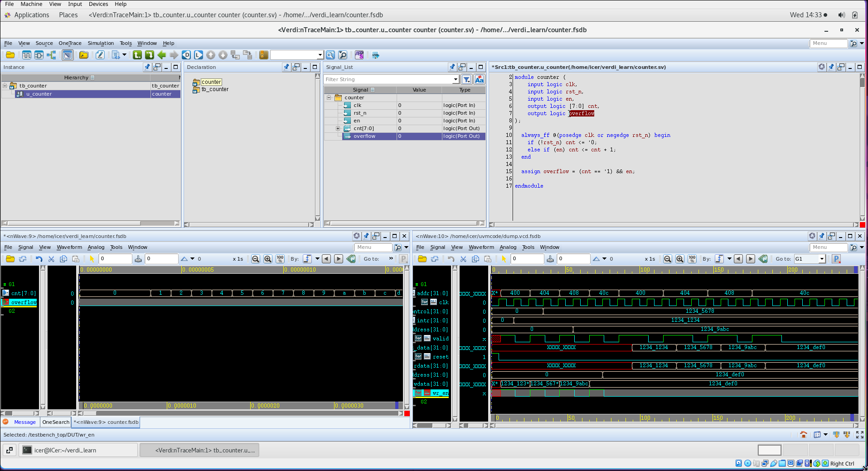Toggle pin on Instance panel
The width and height of the screenshot is (868, 471).
(147, 67)
